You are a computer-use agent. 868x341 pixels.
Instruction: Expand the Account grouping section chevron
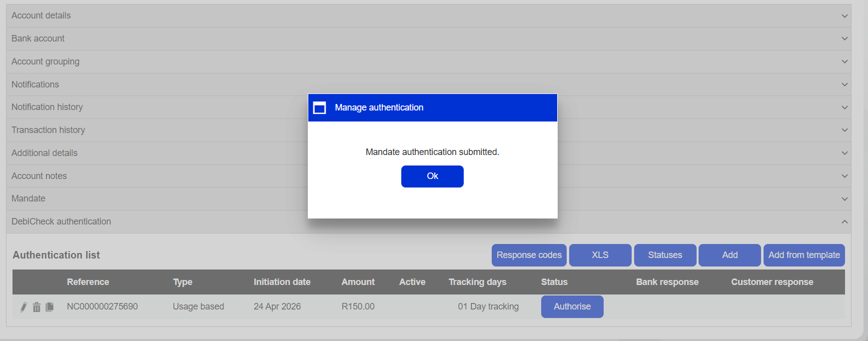click(845, 61)
